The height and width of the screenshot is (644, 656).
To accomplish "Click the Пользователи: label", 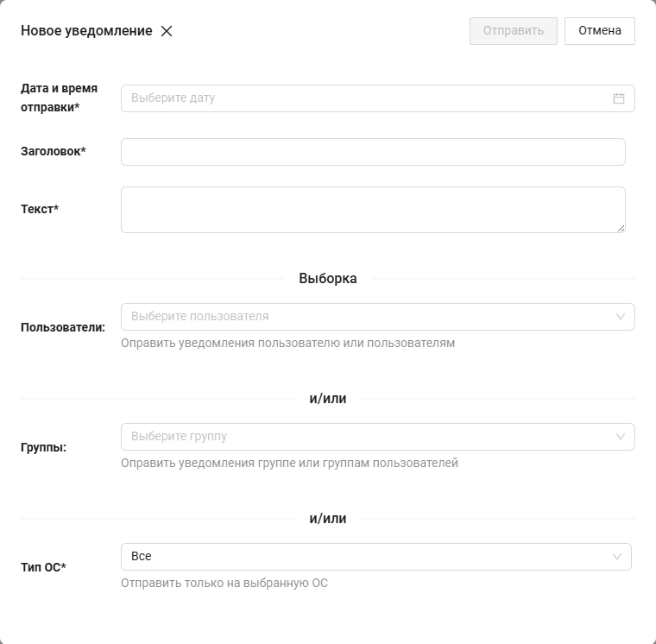I will (63, 328).
